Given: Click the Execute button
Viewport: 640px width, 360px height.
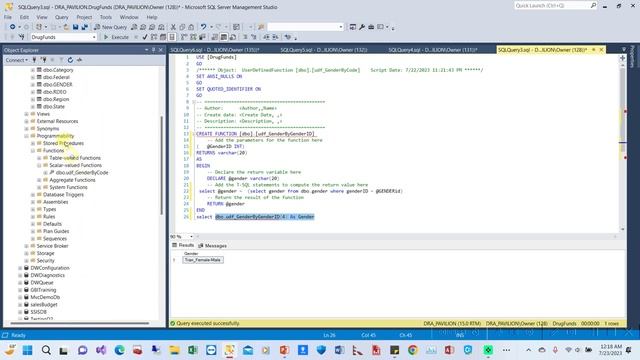Looking at the screenshot, I should pos(116,37).
